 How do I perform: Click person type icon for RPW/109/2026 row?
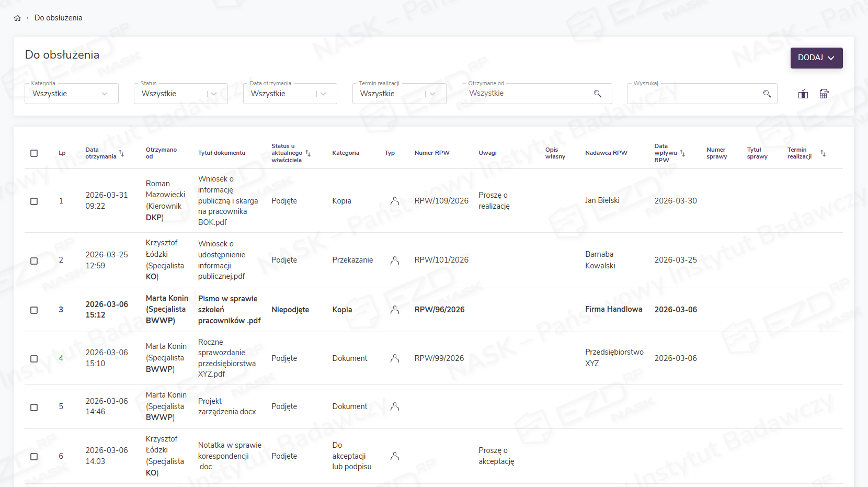coord(395,201)
